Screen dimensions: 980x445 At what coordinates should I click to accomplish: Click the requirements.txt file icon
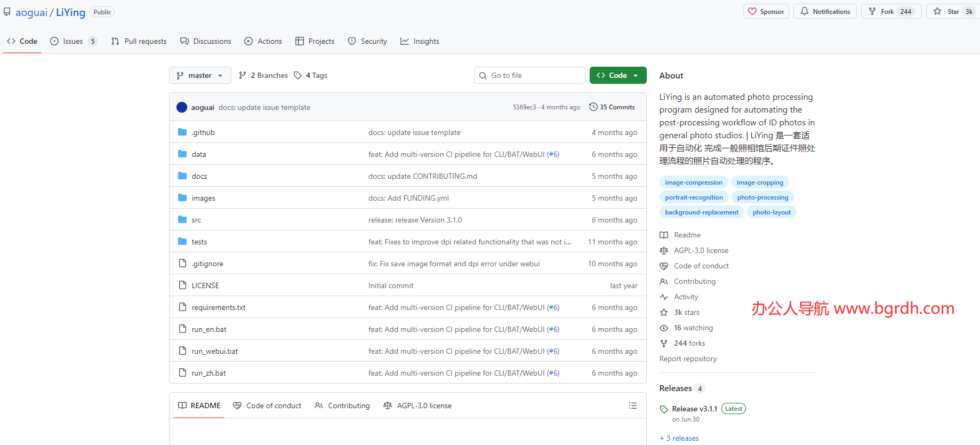point(182,307)
